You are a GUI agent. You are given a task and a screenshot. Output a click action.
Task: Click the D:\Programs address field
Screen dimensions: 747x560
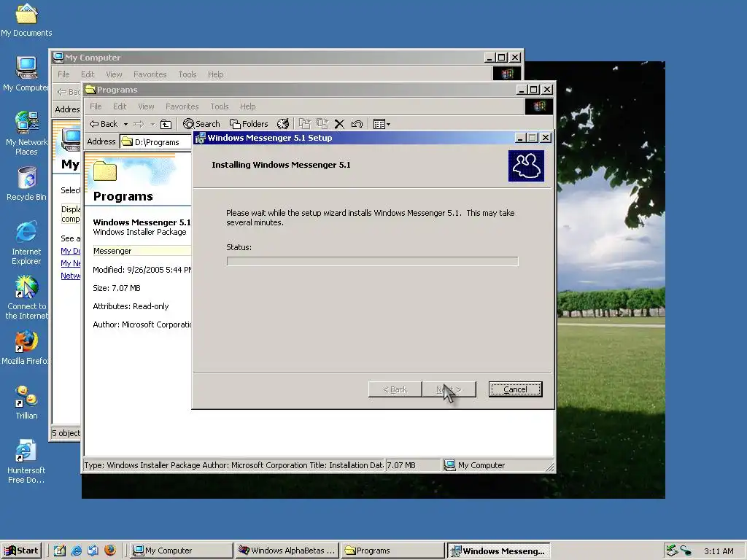pos(155,142)
